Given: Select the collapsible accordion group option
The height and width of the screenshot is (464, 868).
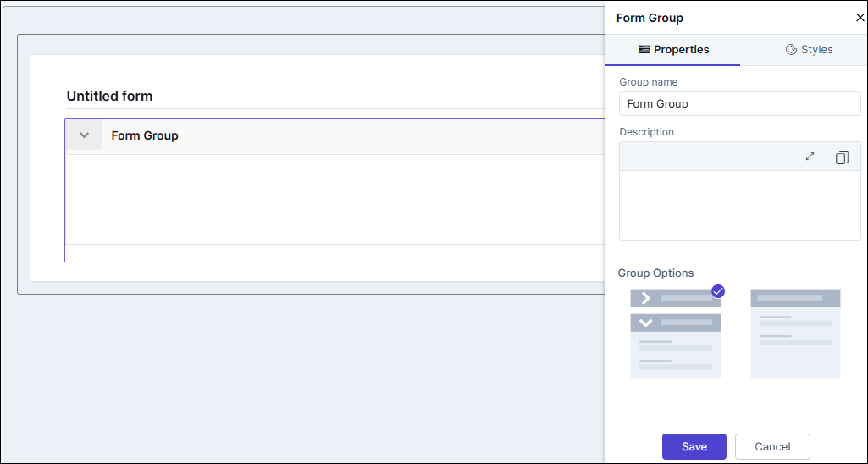Looking at the screenshot, I should [676, 334].
